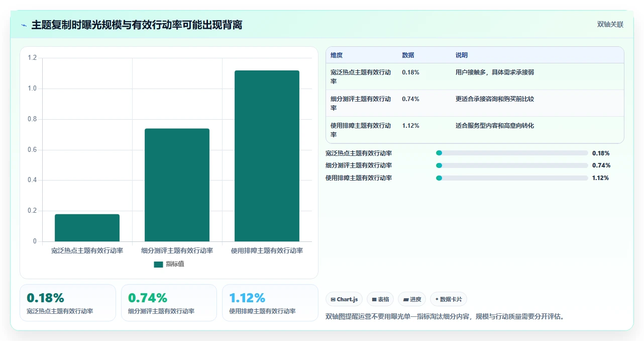Screen dimensions: 644x341
Task: Click the lightning icon beside the title
Action: click(x=24, y=25)
